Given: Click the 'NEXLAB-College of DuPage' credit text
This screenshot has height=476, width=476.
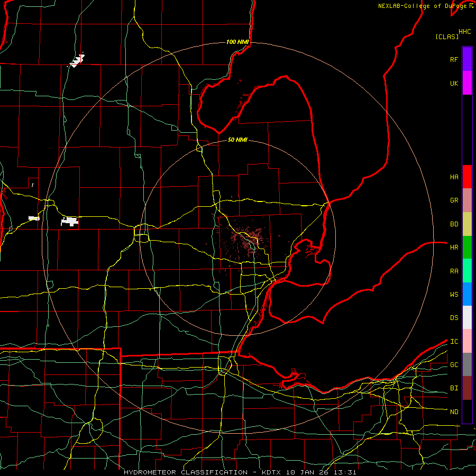Looking at the screenshot, I should click(x=424, y=6).
